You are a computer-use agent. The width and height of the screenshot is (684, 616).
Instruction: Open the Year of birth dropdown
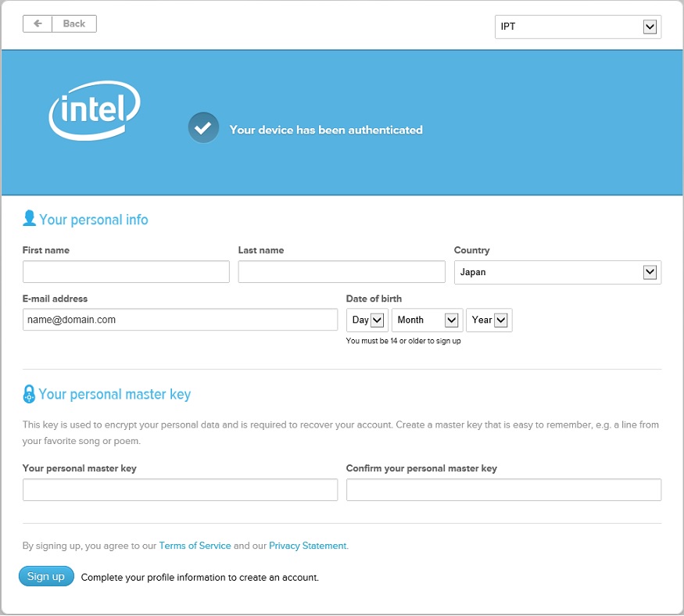tap(489, 320)
